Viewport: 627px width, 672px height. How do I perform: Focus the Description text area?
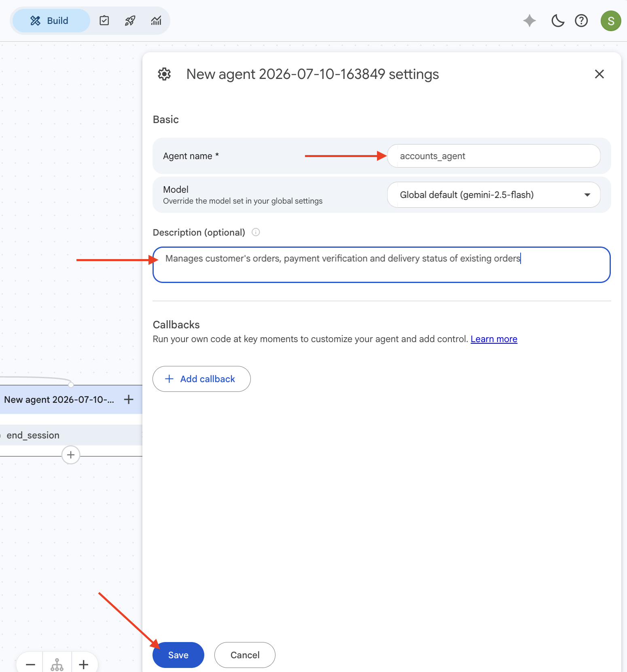tap(381, 264)
